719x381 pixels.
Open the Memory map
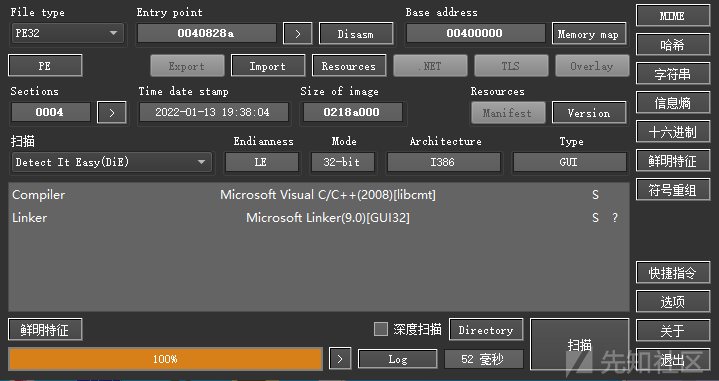click(589, 34)
